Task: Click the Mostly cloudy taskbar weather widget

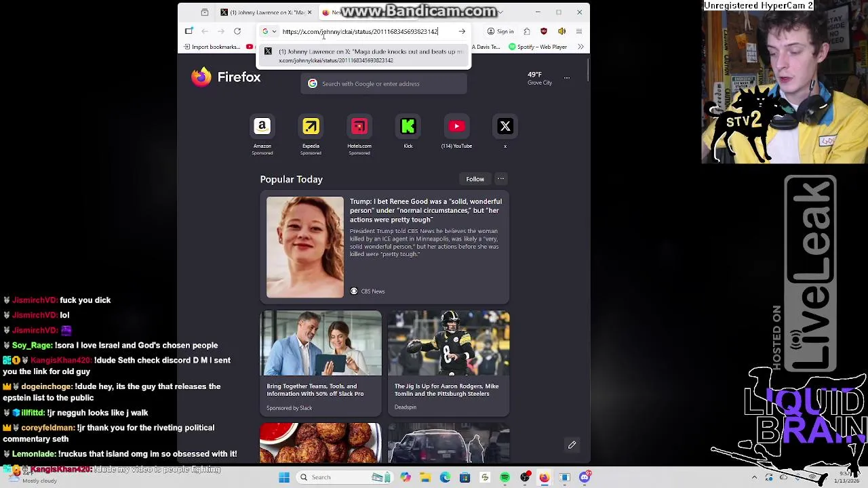Action: pos(33,477)
